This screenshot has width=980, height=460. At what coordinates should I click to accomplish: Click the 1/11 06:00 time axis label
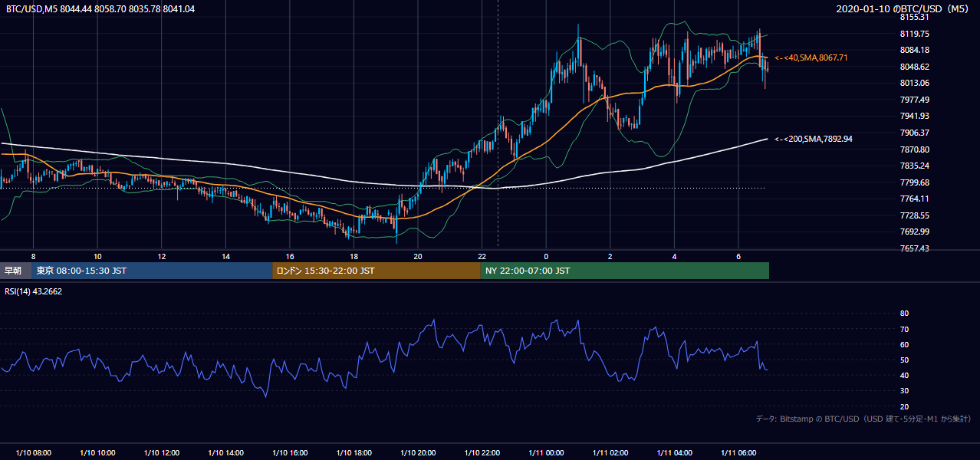tap(738, 452)
